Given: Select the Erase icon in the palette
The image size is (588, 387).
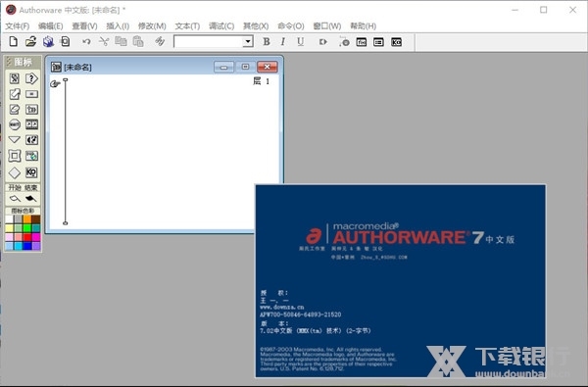Looking at the screenshot, I should coord(15,109).
